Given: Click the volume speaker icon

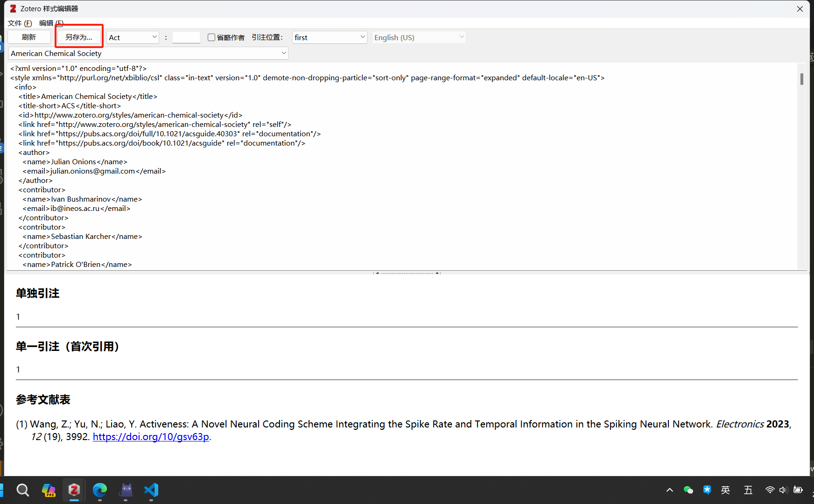Looking at the screenshot, I should coord(783,490).
